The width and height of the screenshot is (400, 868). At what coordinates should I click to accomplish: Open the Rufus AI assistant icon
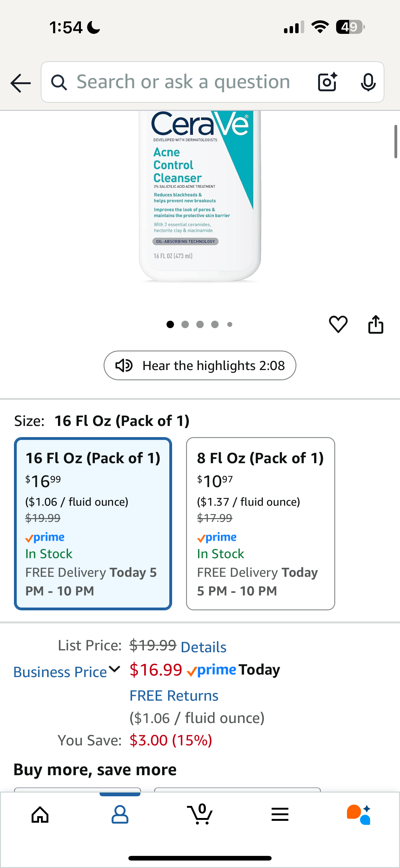(x=359, y=814)
